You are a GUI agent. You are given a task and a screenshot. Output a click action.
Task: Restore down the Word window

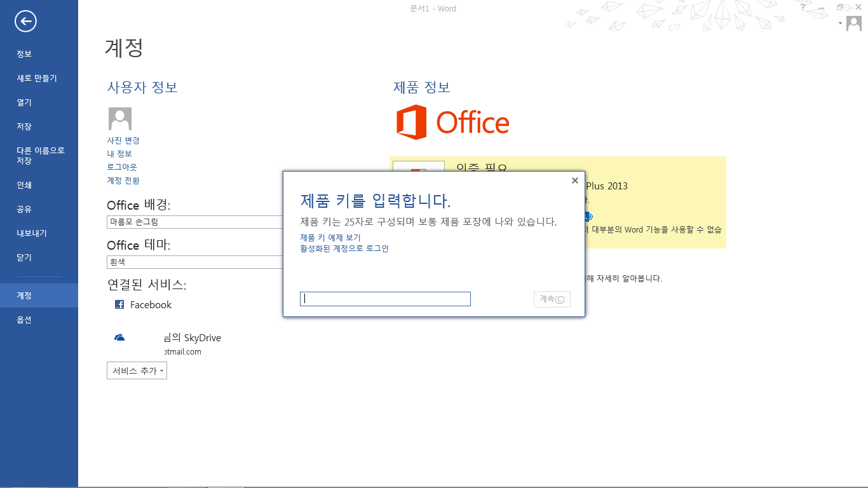[x=840, y=7]
